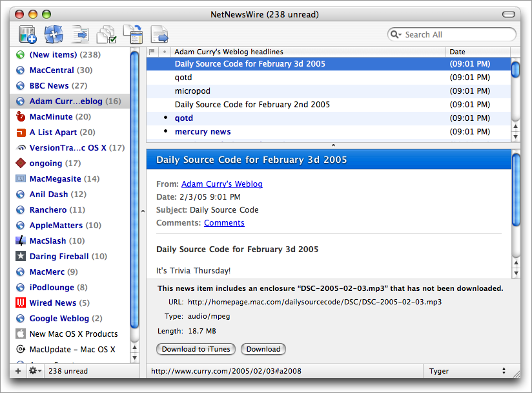Viewport: 532px width, 393px height.
Task: Click the Post to Weblog toolbar icon
Action: coord(132,34)
